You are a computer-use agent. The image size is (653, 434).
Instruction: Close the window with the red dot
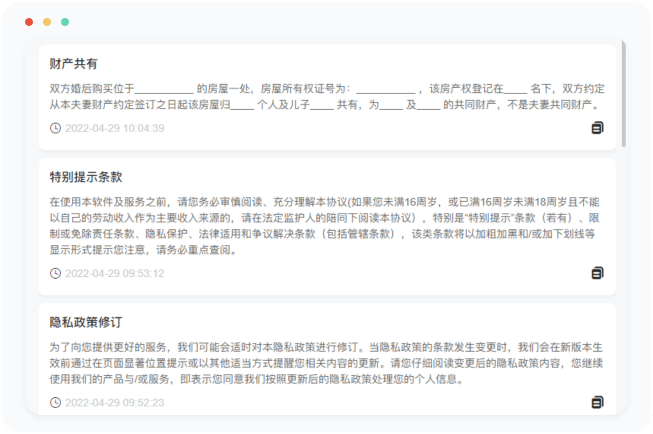click(x=29, y=21)
